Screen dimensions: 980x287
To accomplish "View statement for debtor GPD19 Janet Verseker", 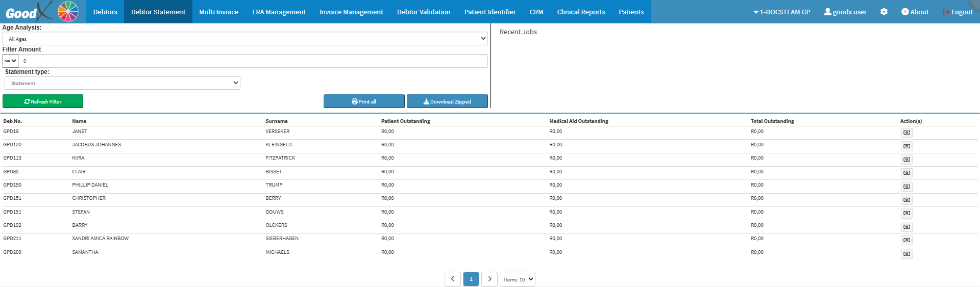I will point(906,133).
